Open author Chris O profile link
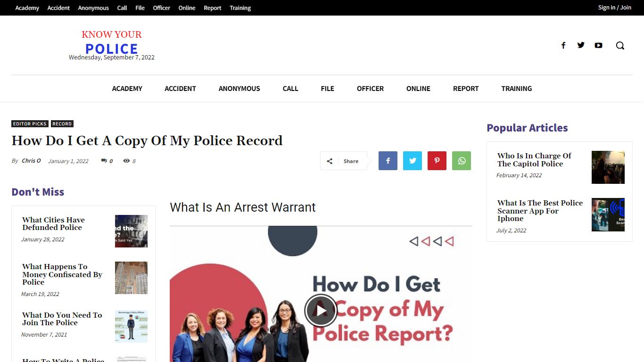 point(31,161)
